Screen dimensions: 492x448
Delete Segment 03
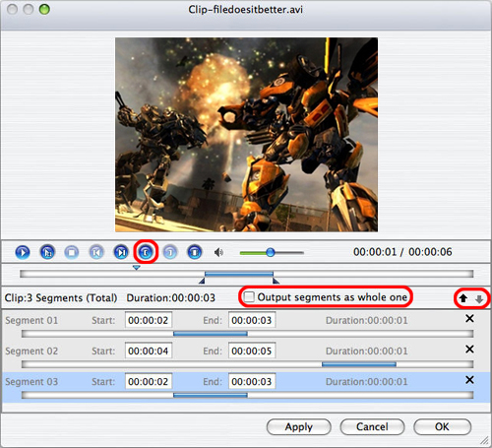click(x=469, y=380)
